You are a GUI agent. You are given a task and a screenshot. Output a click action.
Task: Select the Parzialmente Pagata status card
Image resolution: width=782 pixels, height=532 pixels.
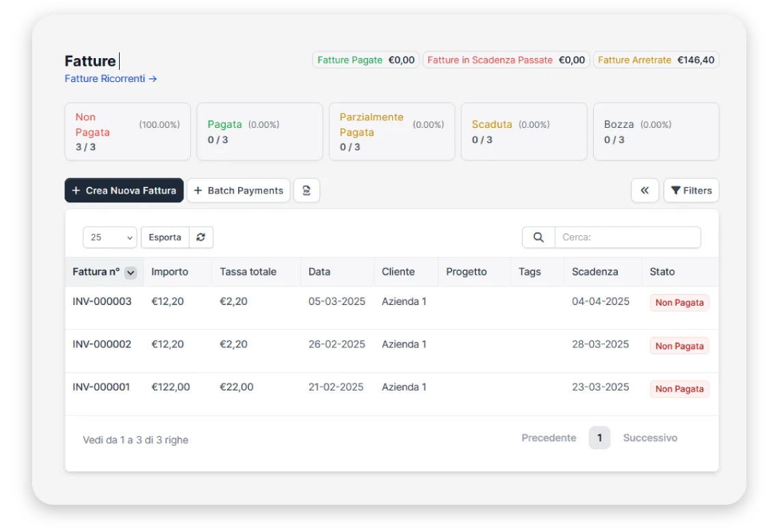pos(391,132)
